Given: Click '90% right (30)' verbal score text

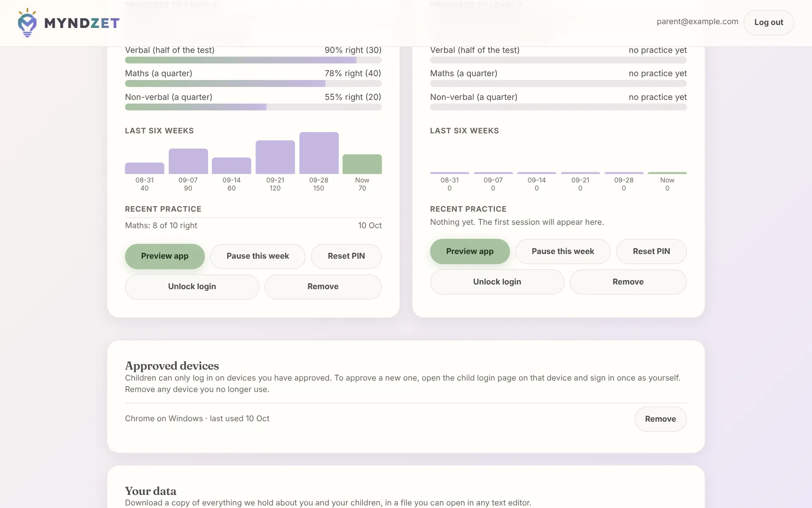Looking at the screenshot, I should 353,50.
